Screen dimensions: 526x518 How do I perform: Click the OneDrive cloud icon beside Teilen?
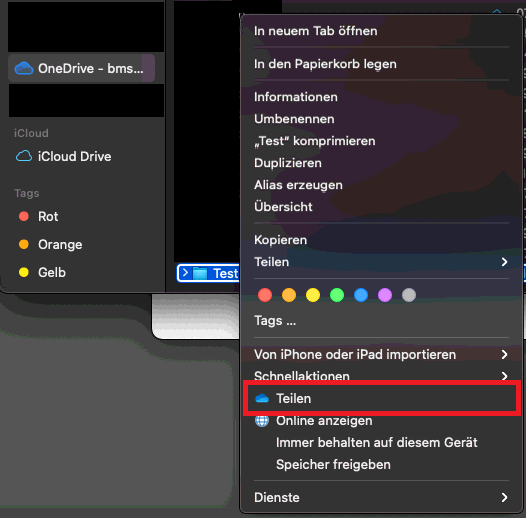coord(262,399)
